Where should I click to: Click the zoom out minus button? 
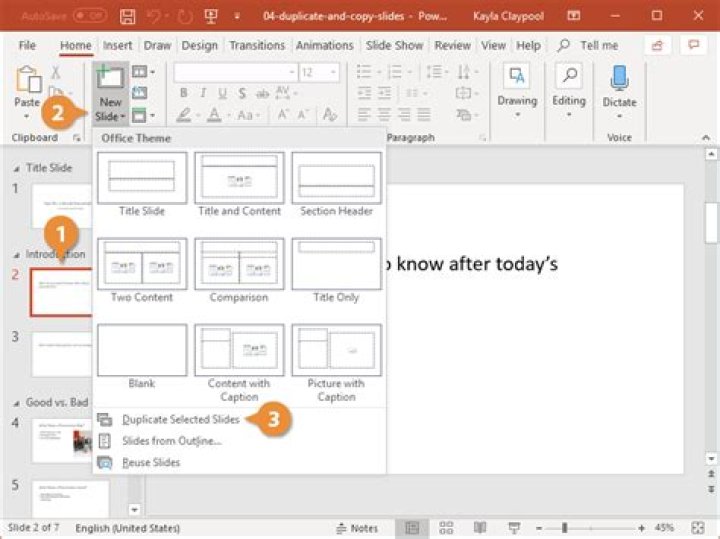click(x=539, y=528)
